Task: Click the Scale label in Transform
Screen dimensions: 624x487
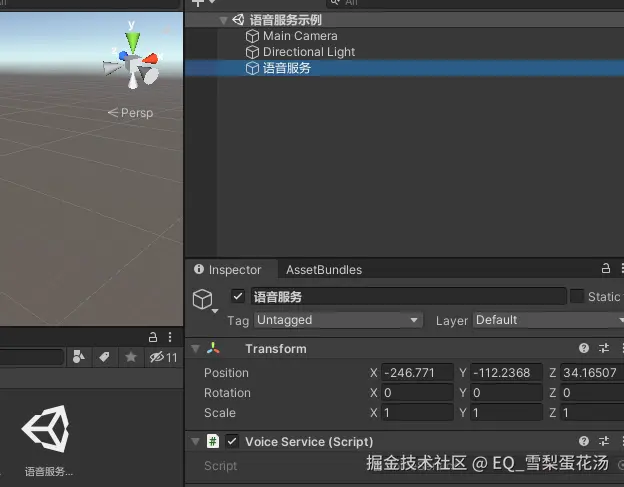Action: 220,413
